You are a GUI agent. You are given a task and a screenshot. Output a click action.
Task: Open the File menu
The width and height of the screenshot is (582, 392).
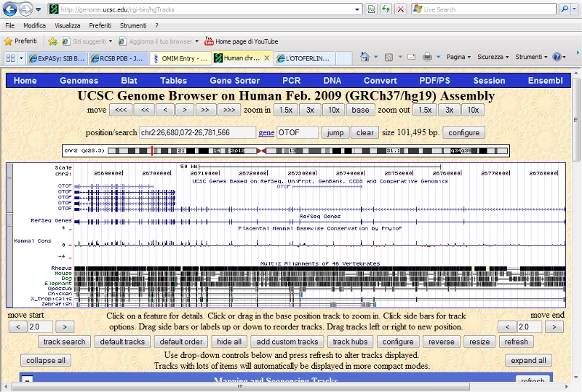pos(10,25)
